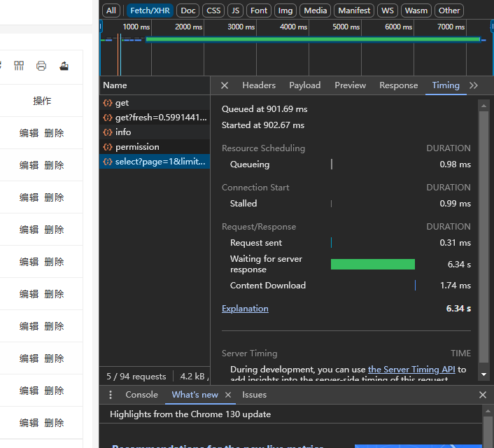Click 编辑 in the second table row
Screen dimensions: 494x448
[x=29, y=165]
